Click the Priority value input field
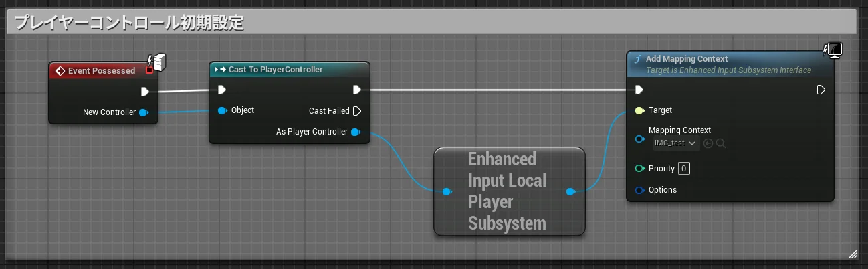Screen dimensions: 868x269 683,169
